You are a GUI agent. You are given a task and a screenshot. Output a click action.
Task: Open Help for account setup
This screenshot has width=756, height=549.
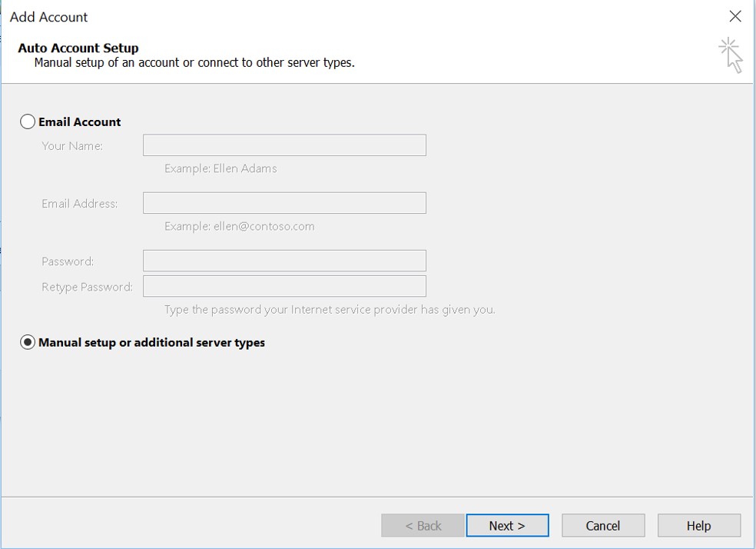coord(699,525)
